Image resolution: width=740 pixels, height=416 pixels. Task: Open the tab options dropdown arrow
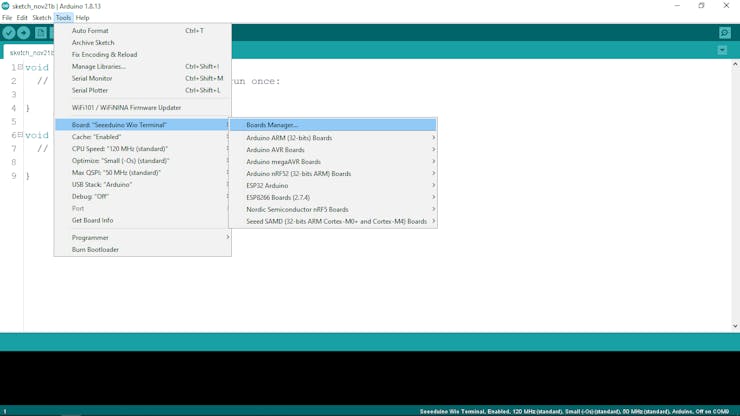click(x=722, y=50)
